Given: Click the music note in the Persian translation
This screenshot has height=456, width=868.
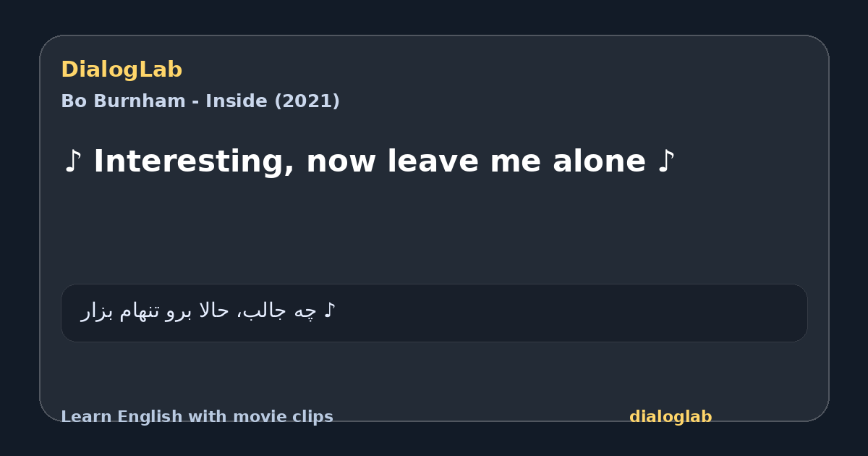Looking at the screenshot, I should [x=329, y=311].
